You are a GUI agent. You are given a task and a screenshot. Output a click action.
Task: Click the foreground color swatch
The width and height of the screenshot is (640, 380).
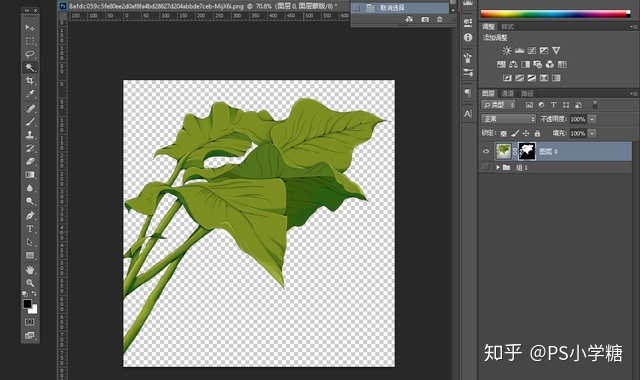[27, 304]
